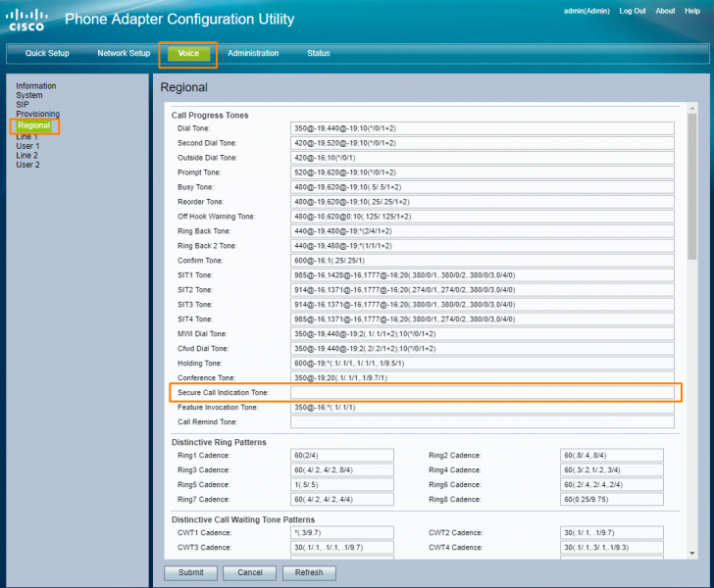Click the CWT1 Cadence field
714x588 pixels.
[x=342, y=532]
